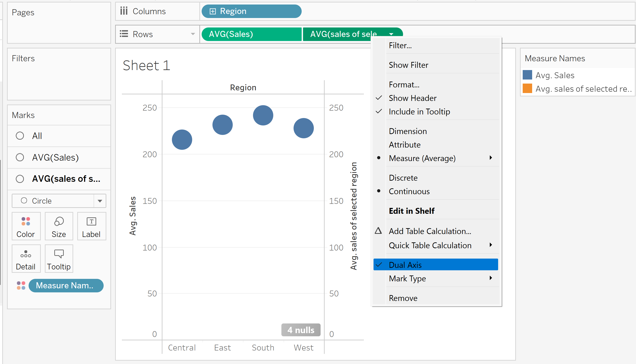Open the Color marks card

pyautogui.click(x=26, y=226)
